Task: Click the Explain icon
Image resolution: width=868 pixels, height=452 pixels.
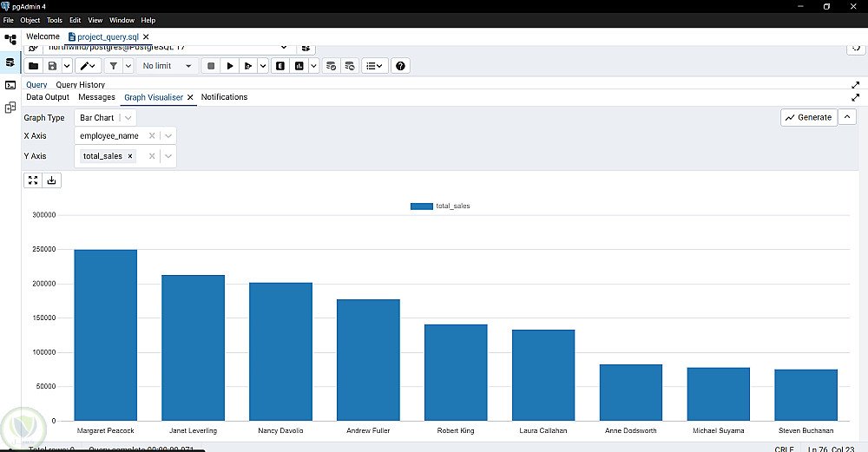Action: click(280, 66)
